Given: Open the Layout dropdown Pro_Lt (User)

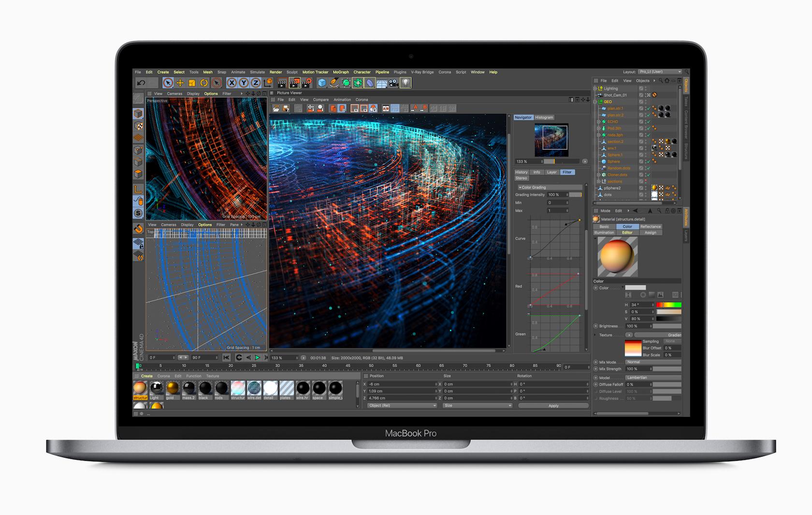Looking at the screenshot, I should (659, 72).
